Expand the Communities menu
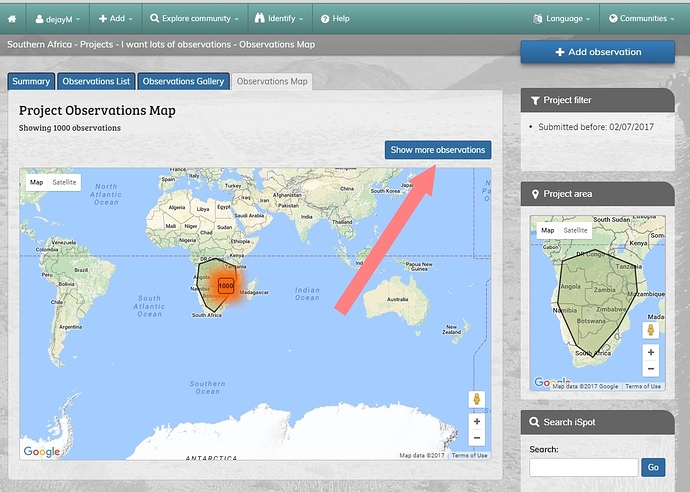 pos(642,18)
